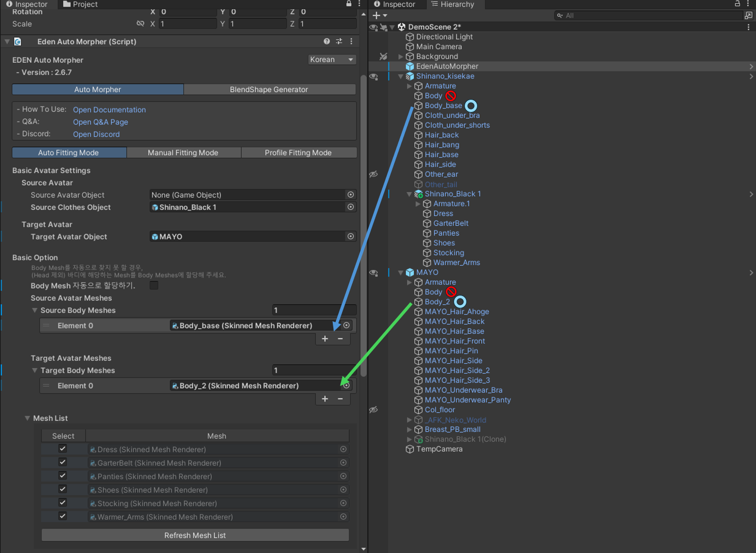Select Manual Fitting Mode
This screenshot has height=553, width=756.
183,153
